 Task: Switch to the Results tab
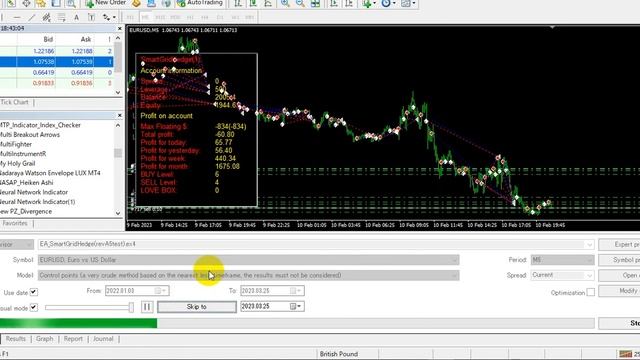click(16, 339)
